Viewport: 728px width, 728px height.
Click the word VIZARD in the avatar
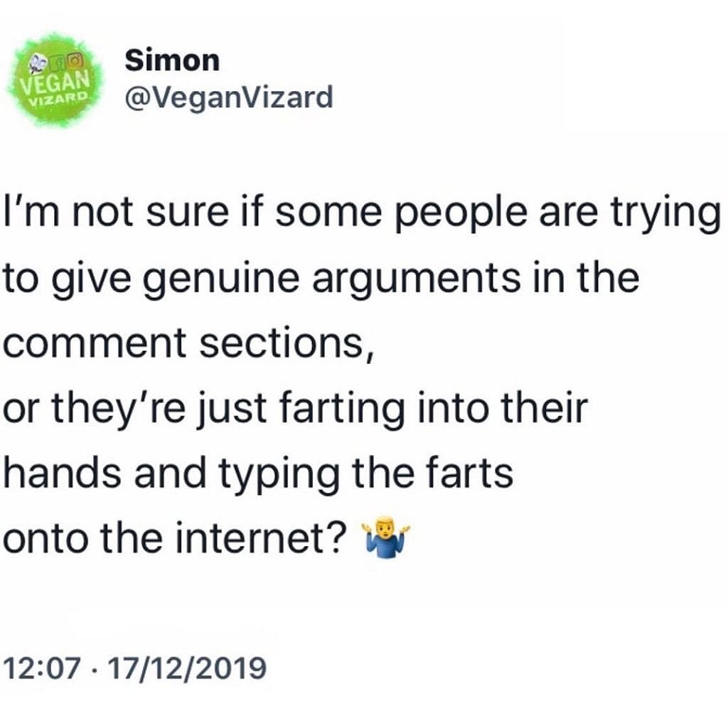58,99
